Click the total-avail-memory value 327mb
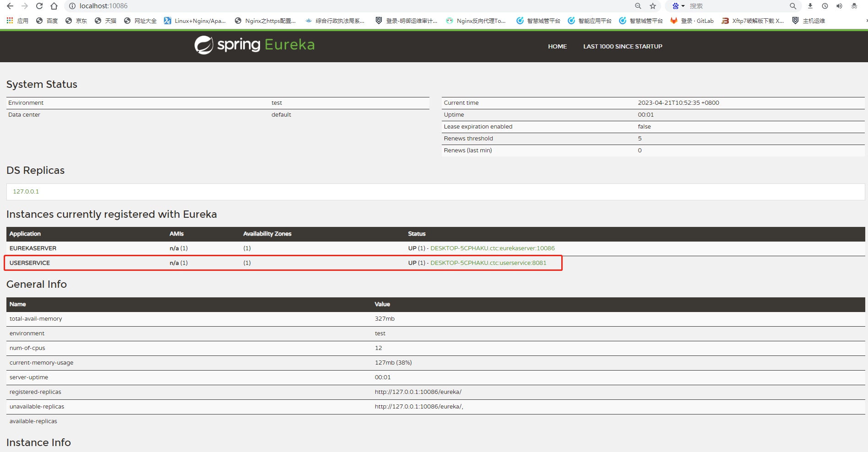The height and width of the screenshot is (452, 868). pyautogui.click(x=385, y=319)
